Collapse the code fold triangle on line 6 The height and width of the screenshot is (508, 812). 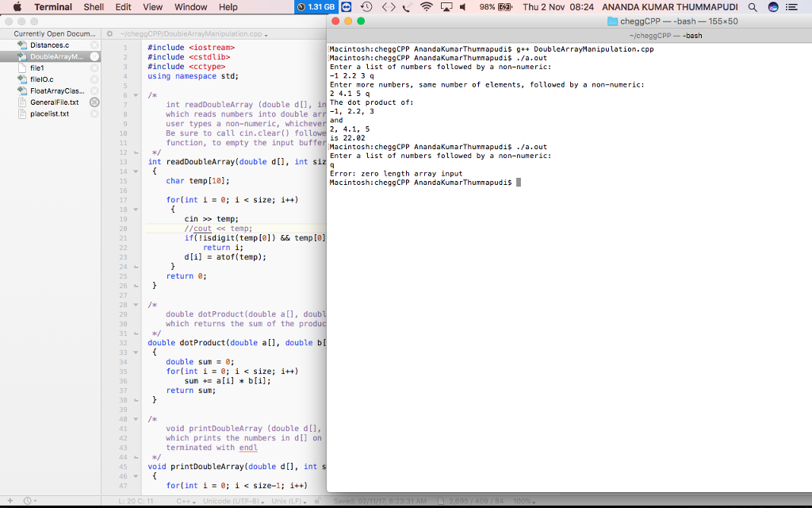point(136,94)
